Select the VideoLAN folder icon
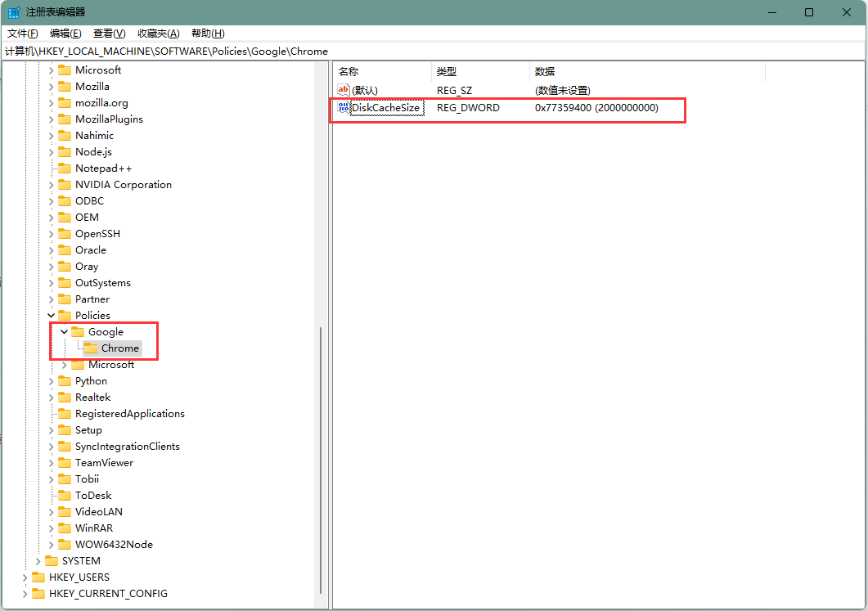This screenshot has height=611, width=868. pyautogui.click(x=65, y=511)
